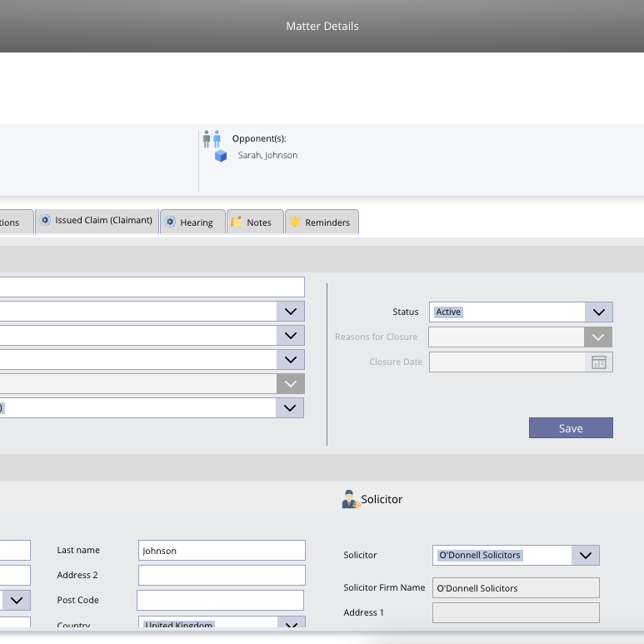The width and height of the screenshot is (644, 644).
Task: Click the Reasons for Closure label
Action: [377, 337]
